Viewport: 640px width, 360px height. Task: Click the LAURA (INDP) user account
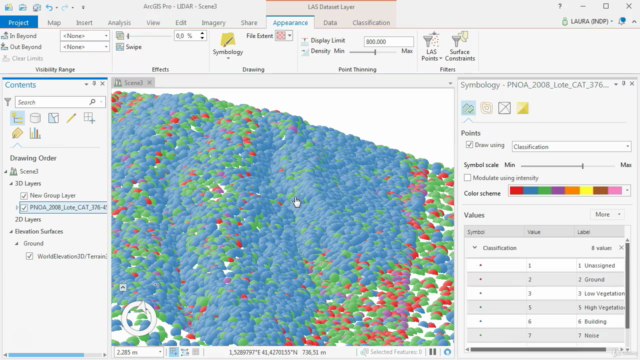point(587,21)
